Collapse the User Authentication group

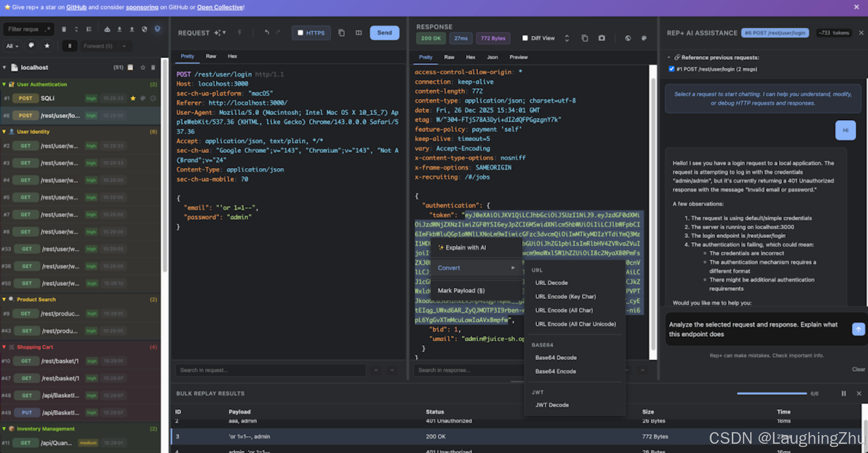tap(4, 84)
